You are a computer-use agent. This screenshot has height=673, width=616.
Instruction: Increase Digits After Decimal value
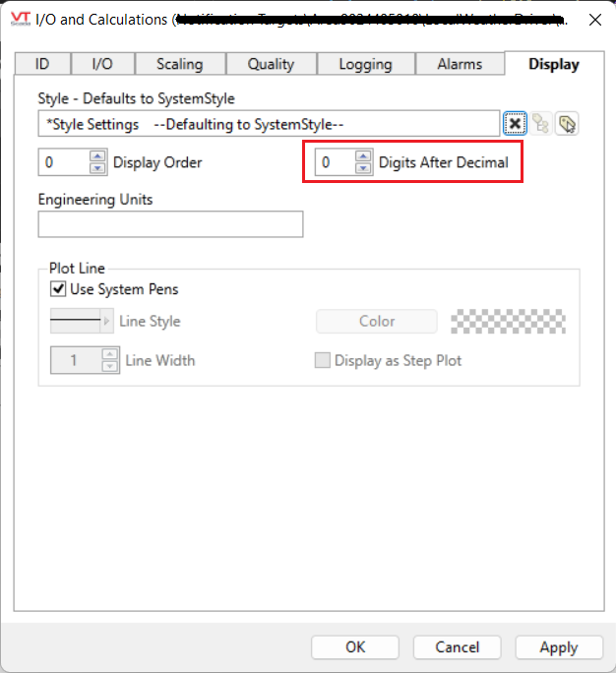[363, 156]
